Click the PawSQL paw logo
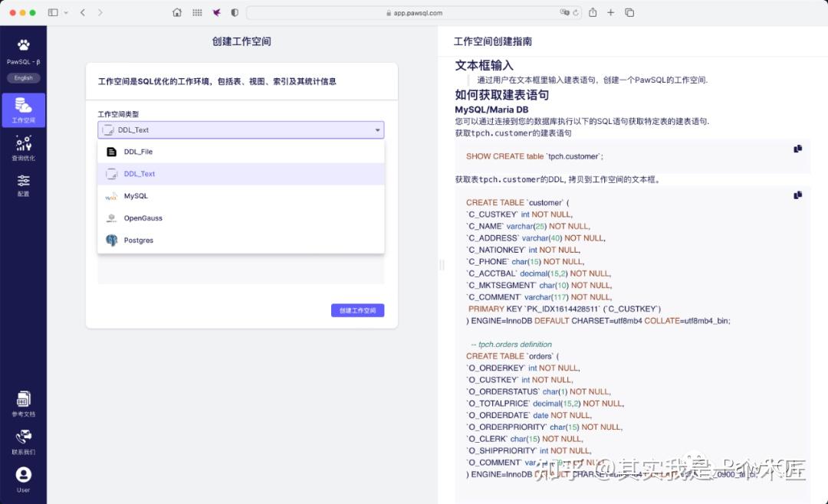Screen dimensions: 828x504 point(23,44)
